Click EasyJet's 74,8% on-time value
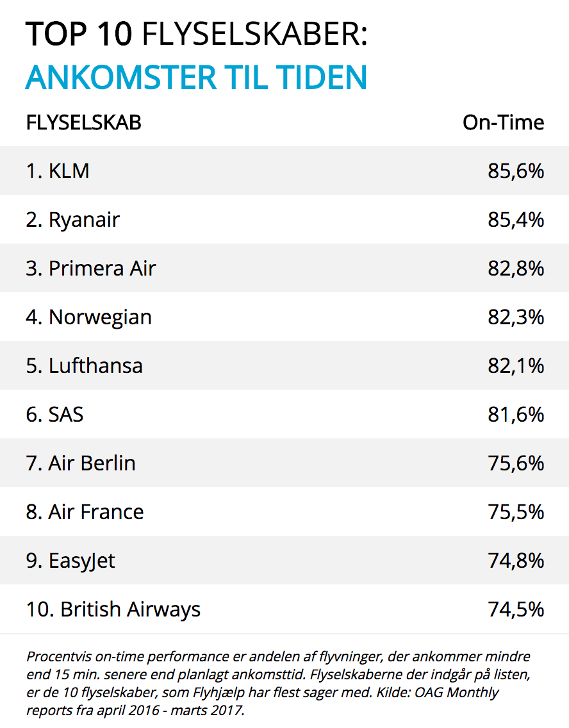569x728 pixels. click(x=515, y=561)
